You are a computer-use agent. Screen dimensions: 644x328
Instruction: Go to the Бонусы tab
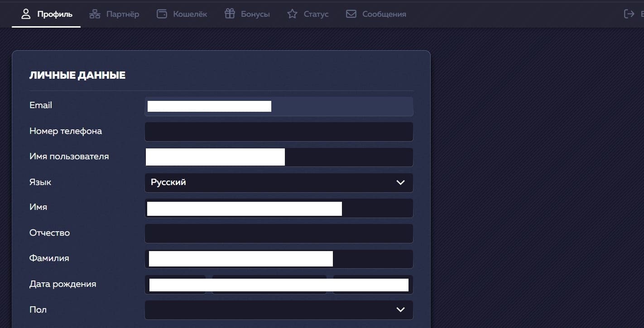point(255,14)
